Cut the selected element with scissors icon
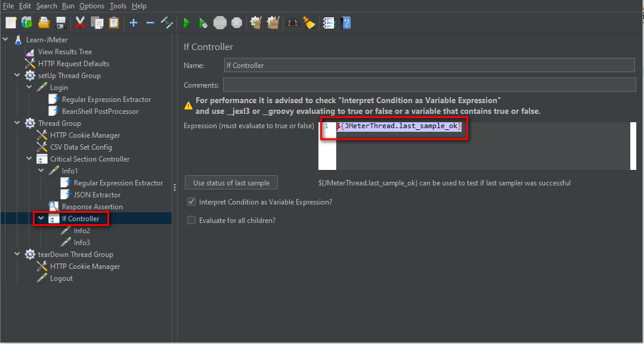The height and width of the screenshot is (344, 644). (x=80, y=23)
